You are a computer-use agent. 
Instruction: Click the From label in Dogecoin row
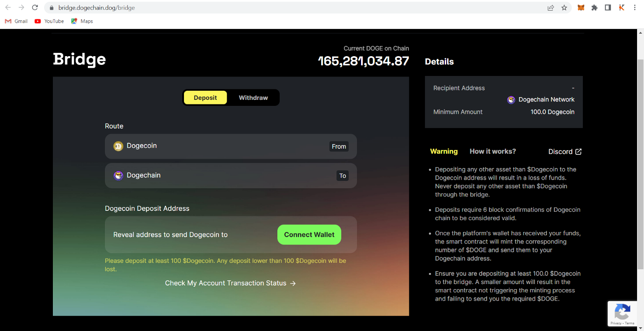click(x=339, y=146)
